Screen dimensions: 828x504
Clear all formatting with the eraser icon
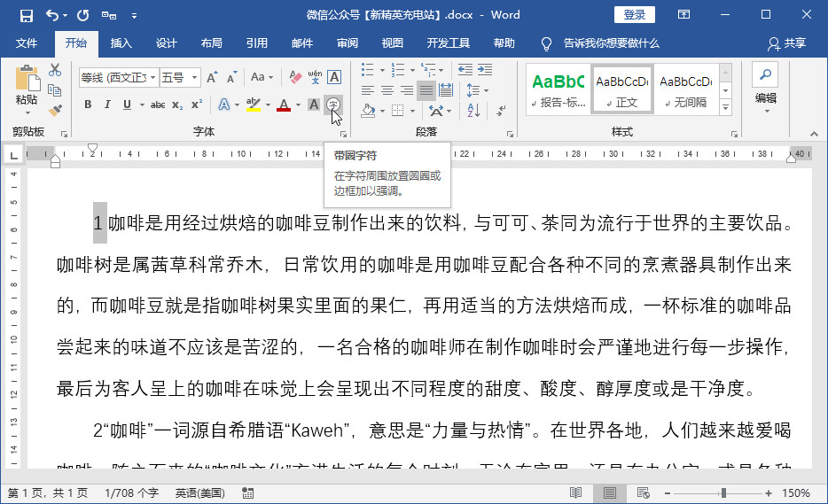(x=295, y=78)
